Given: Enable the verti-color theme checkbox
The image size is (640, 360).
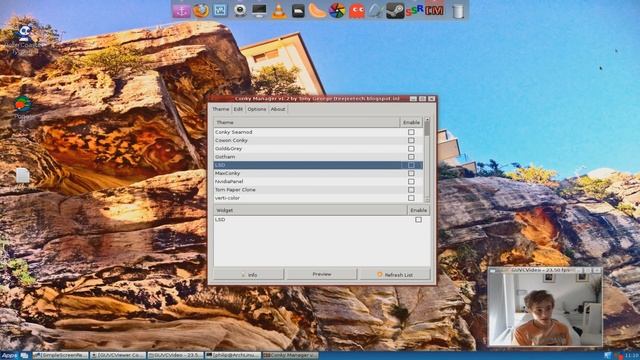Looking at the screenshot, I should [411, 198].
